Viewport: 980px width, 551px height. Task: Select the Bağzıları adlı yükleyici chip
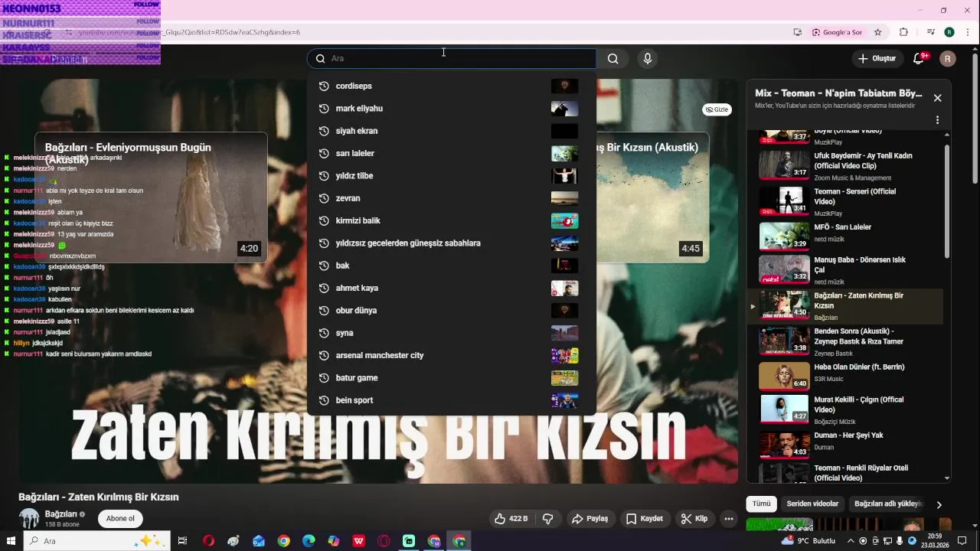tap(888, 504)
